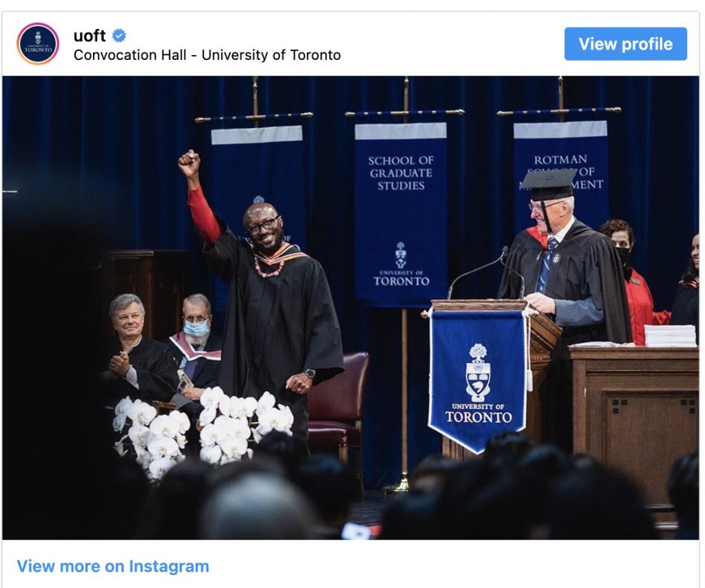
Task: Click the Convocation Hall location text
Action: 207,55
